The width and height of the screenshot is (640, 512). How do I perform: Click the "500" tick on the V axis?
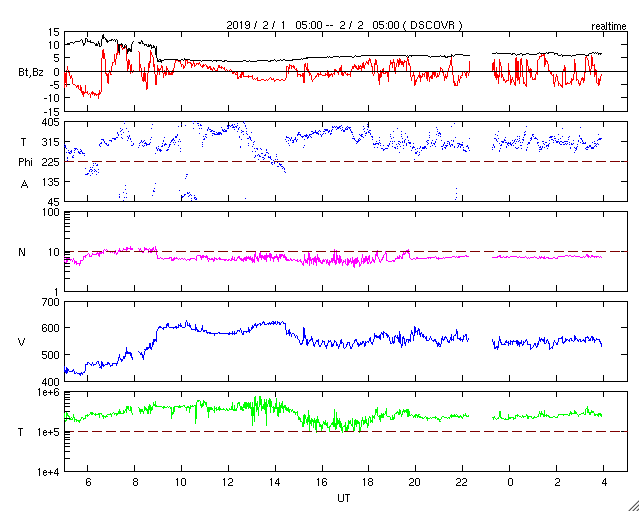[51, 355]
